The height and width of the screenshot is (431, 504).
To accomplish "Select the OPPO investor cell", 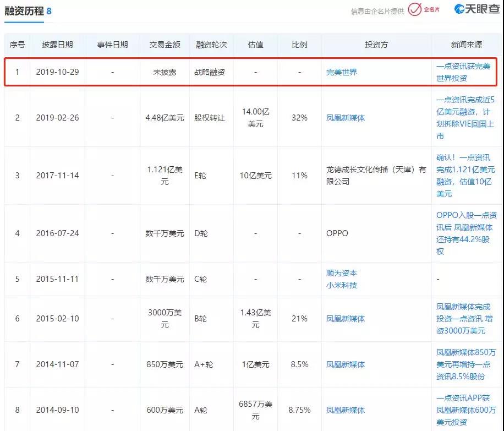I will 337,233.
